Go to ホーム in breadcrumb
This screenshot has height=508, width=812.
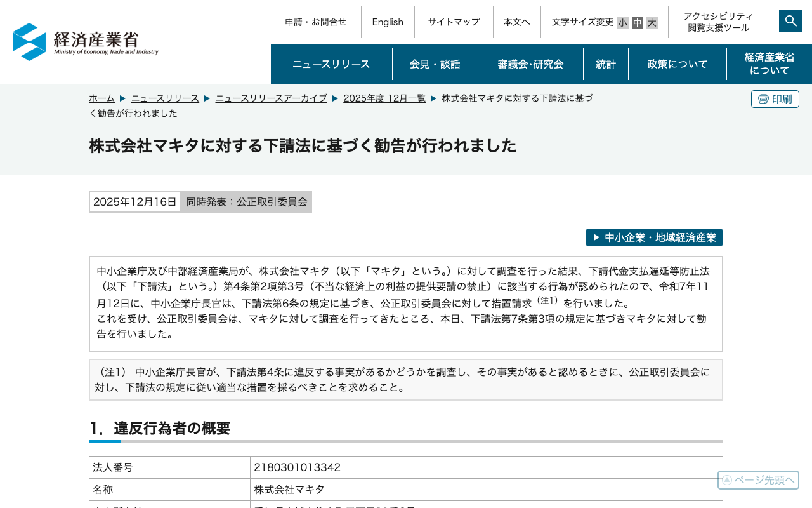tap(101, 98)
